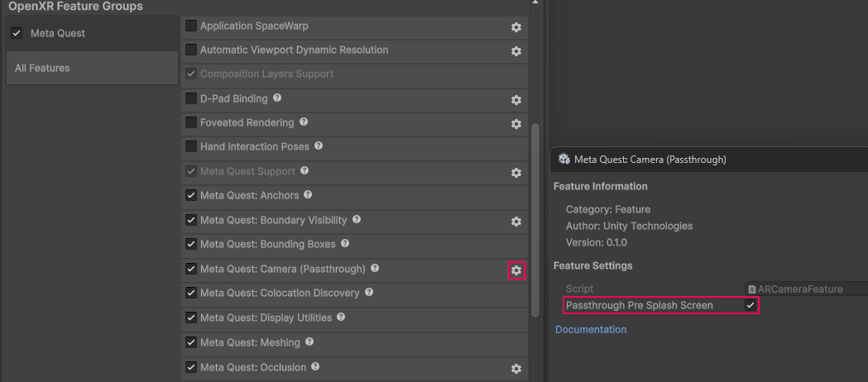Disable Meta Quest: Colocation Discovery checkbox
The width and height of the screenshot is (868, 382).
[191, 294]
